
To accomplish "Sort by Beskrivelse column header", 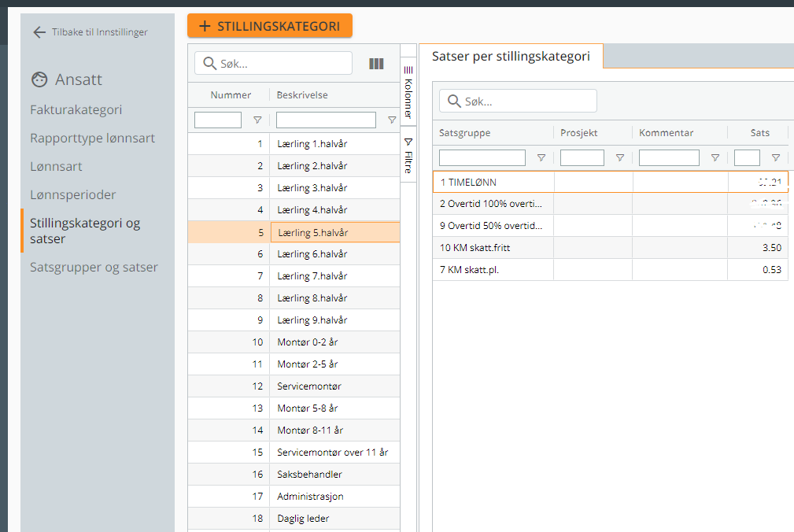I will pos(302,95).
